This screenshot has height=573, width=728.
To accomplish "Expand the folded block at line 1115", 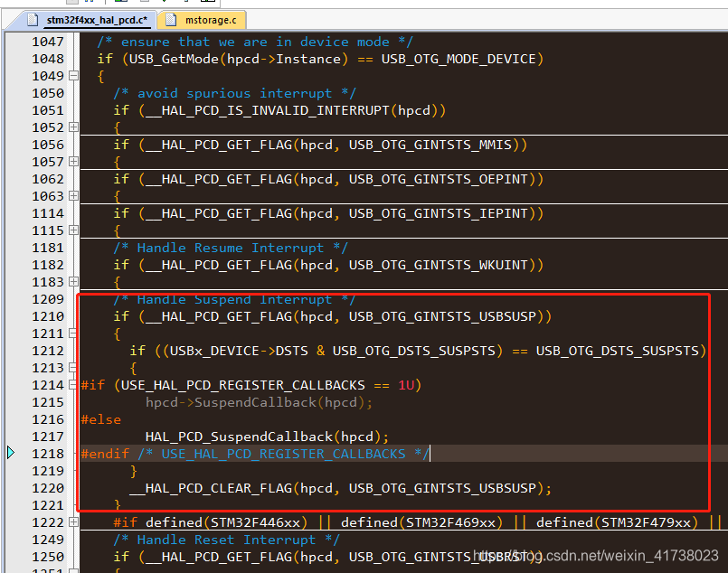I will coord(73,230).
